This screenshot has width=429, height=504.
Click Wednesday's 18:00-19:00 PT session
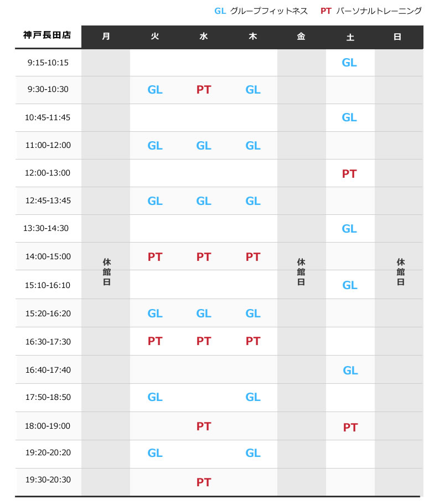click(204, 426)
